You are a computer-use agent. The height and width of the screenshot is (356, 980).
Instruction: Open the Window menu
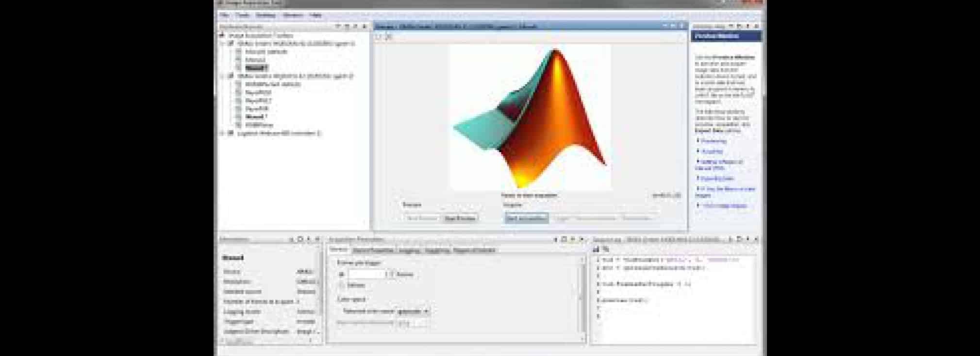coord(293,16)
